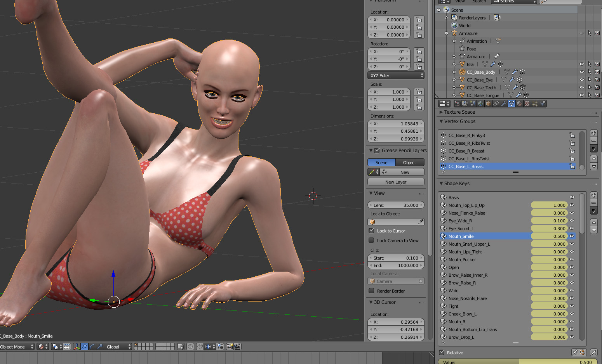Open the viewport shading mode dropdown

(43, 347)
